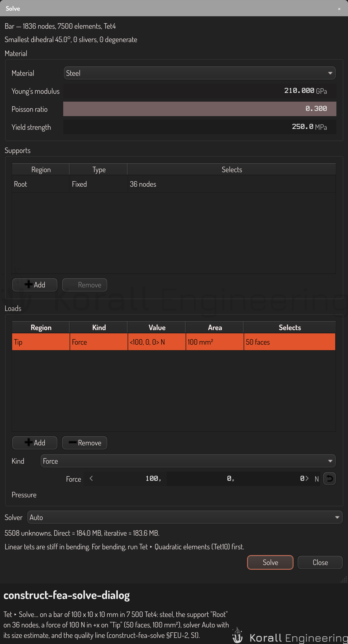Click the Loads Selects column header
348x644 pixels.
pyautogui.click(x=289, y=328)
